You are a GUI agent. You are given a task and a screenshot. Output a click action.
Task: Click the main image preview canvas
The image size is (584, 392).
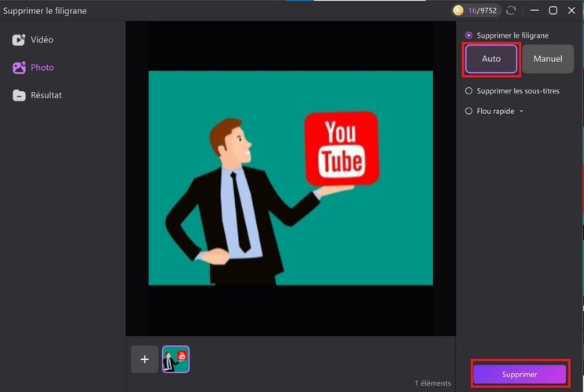tap(291, 178)
